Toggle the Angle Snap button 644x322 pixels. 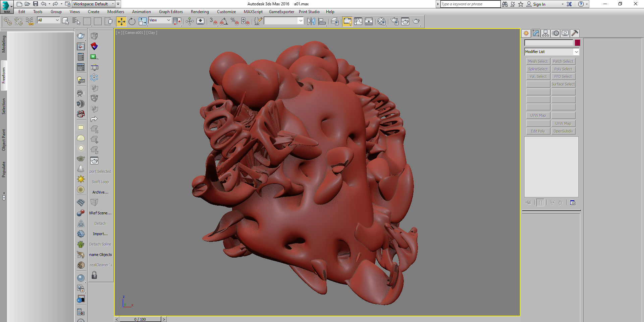(224, 21)
